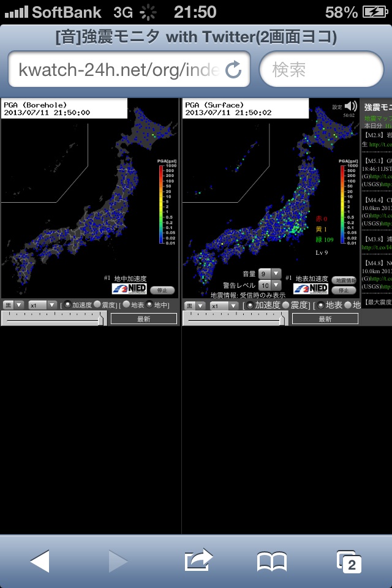Viewport: 392px width, 588px height.
Task: Open 黒 color dropdown in Borehole panel
Action: pyautogui.click(x=13, y=305)
